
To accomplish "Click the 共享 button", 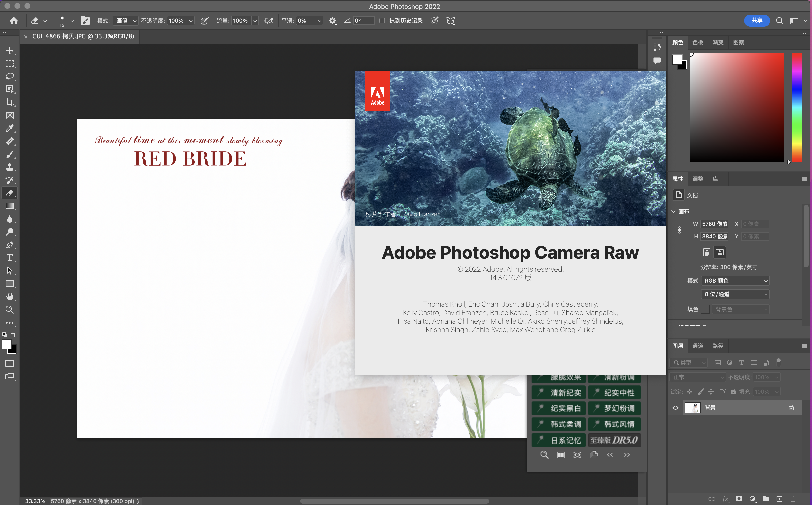I will [x=757, y=20].
